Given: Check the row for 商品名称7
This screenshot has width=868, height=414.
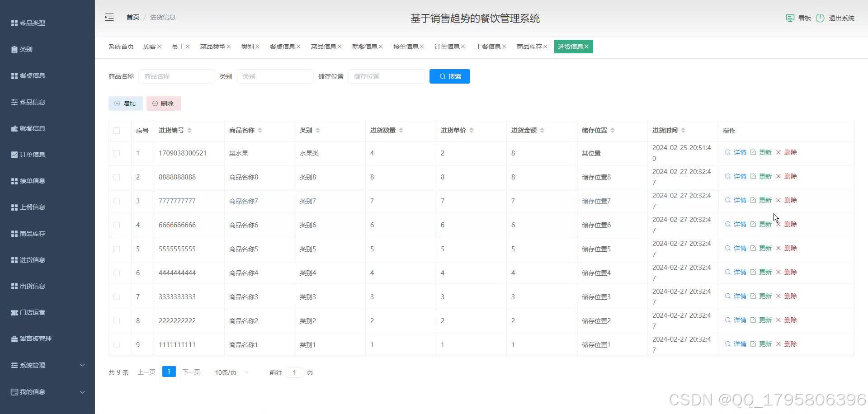Looking at the screenshot, I should point(117,201).
